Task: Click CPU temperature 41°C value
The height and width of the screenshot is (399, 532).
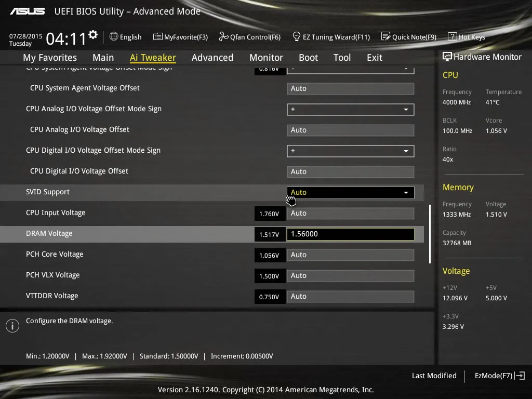Action: (x=493, y=102)
